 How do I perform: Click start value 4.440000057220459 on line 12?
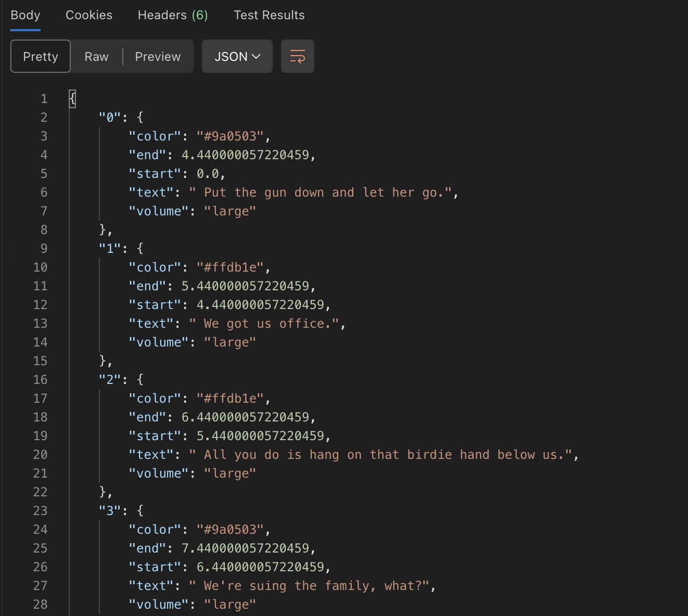coord(260,305)
